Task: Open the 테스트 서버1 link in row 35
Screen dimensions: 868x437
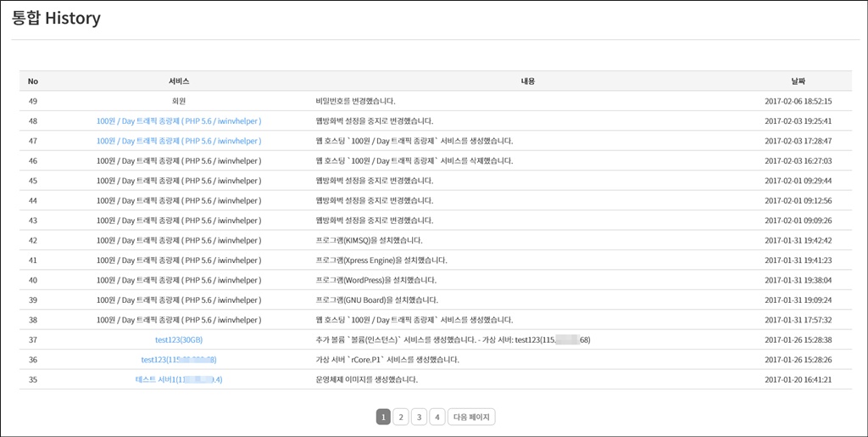Action: pos(179,379)
